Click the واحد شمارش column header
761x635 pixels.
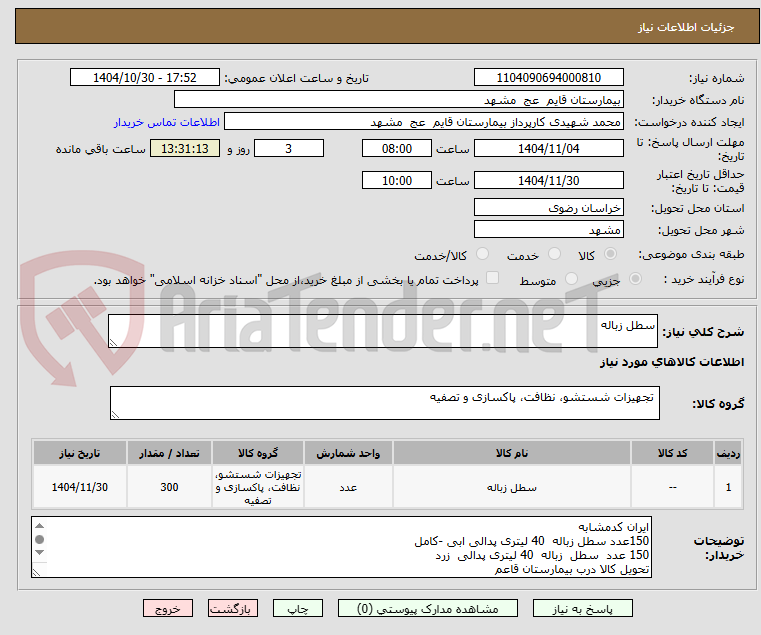[348, 453]
